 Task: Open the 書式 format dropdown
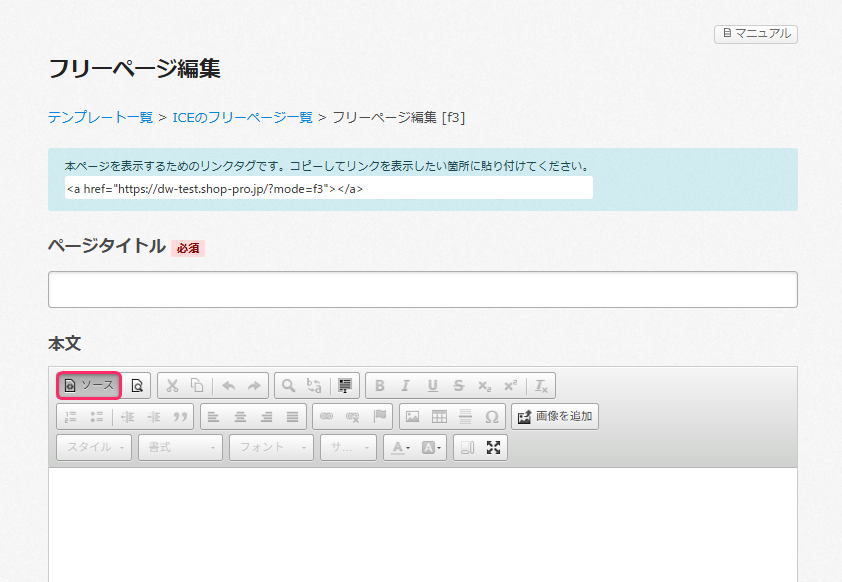tap(180, 448)
